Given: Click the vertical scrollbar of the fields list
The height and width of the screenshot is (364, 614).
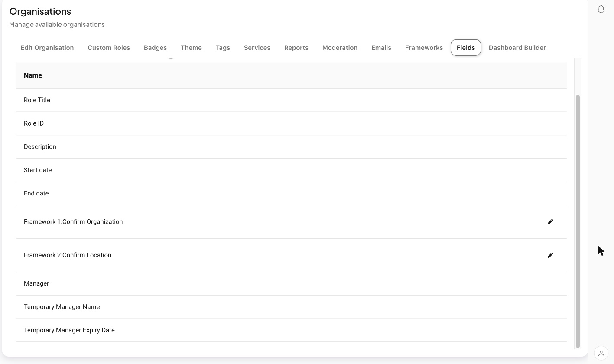Looking at the screenshot, I should pyautogui.click(x=578, y=221).
